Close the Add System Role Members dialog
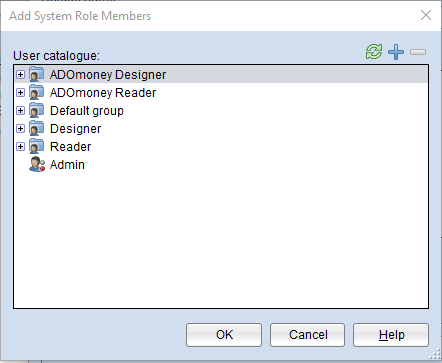 pos(426,15)
